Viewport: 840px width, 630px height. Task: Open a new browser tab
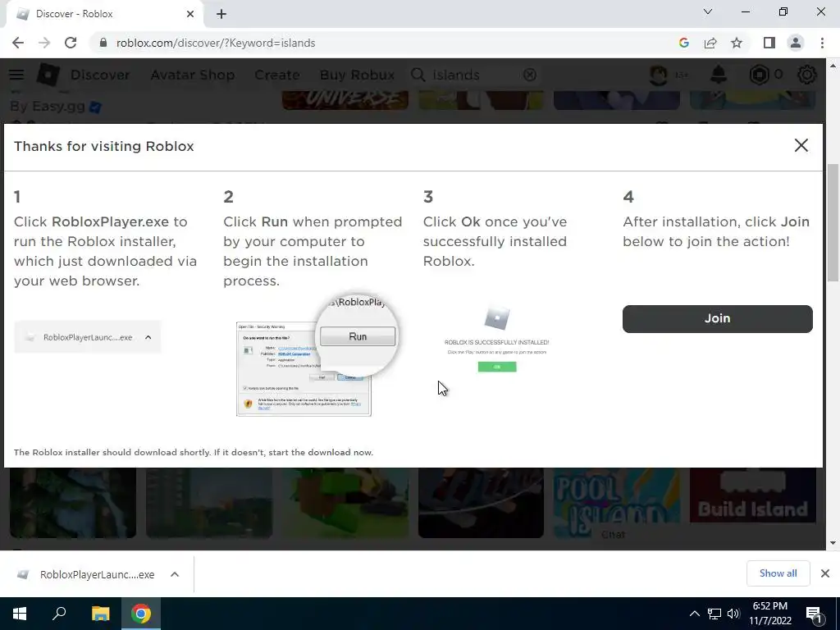221,14
